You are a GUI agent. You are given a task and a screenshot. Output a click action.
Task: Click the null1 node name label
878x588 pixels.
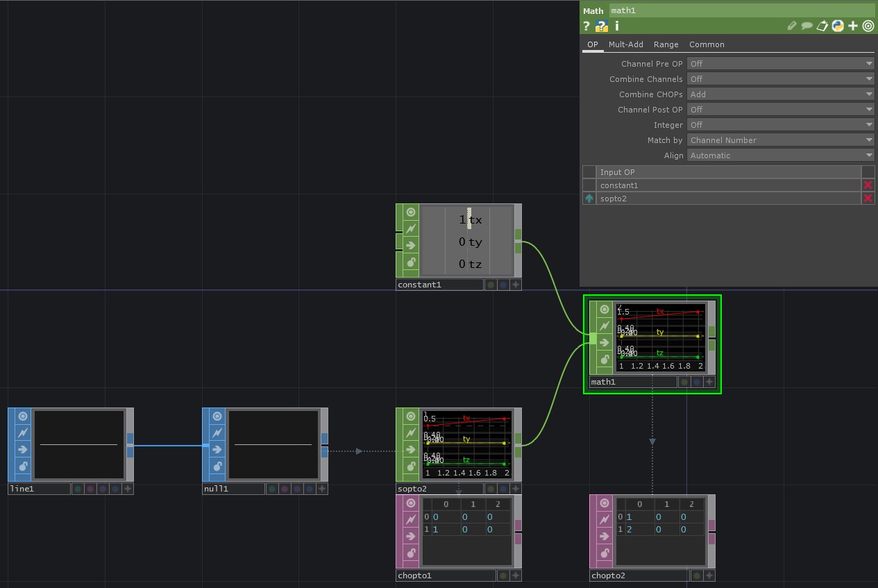pyautogui.click(x=233, y=489)
